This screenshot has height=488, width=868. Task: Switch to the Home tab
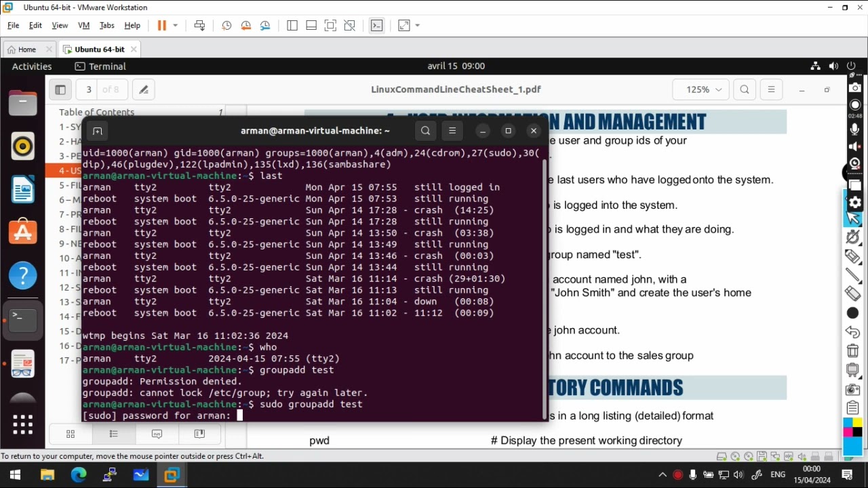click(28, 49)
